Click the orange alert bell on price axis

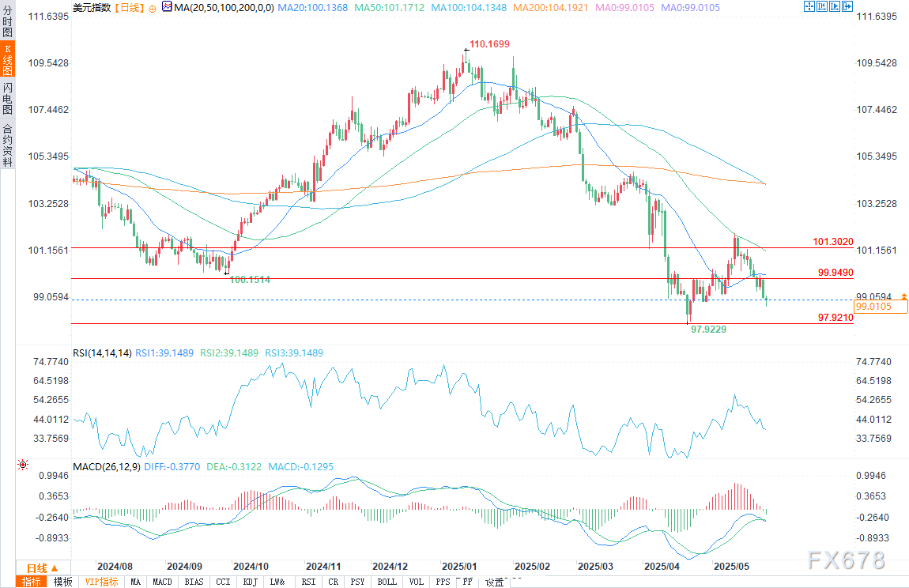tap(903, 296)
